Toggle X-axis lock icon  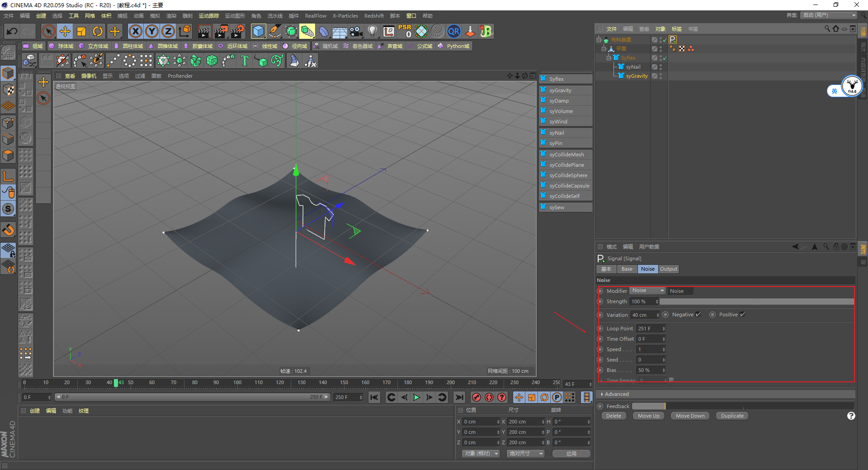coord(135,32)
